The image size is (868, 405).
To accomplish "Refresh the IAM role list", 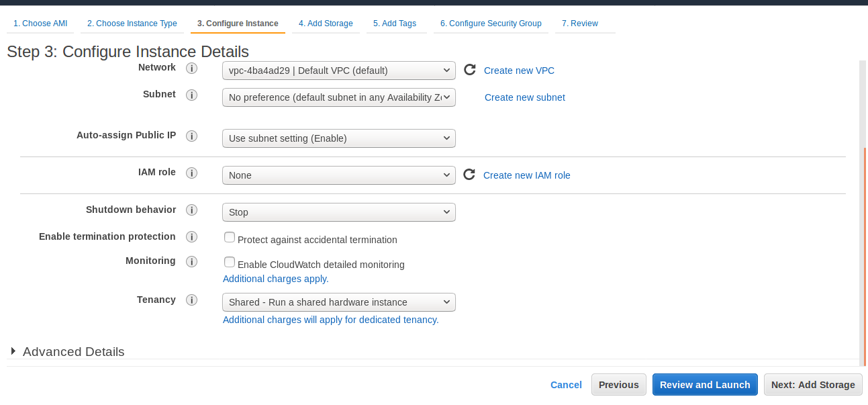I will tap(469, 175).
